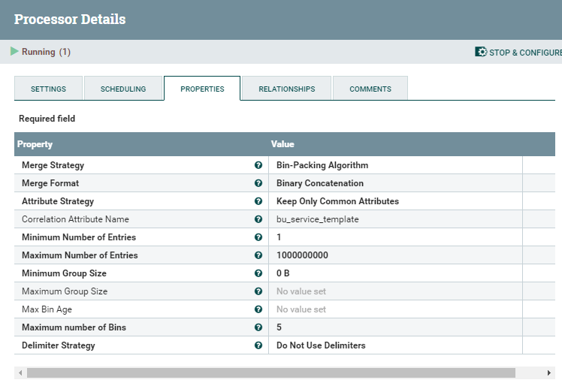Open the Settings tab
The width and height of the screenshot is (562, 392).
click(48, 89)
